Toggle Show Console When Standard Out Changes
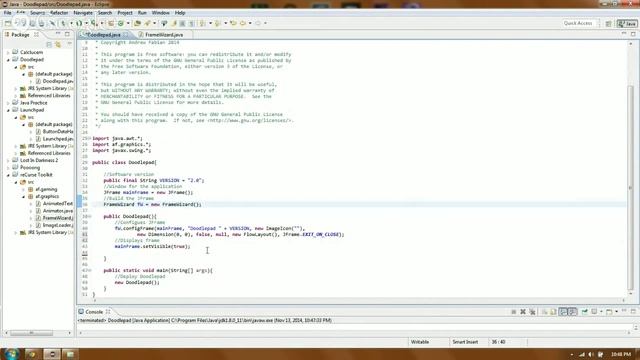This screenshot has height=360, width=640. (x=563, y=312)
